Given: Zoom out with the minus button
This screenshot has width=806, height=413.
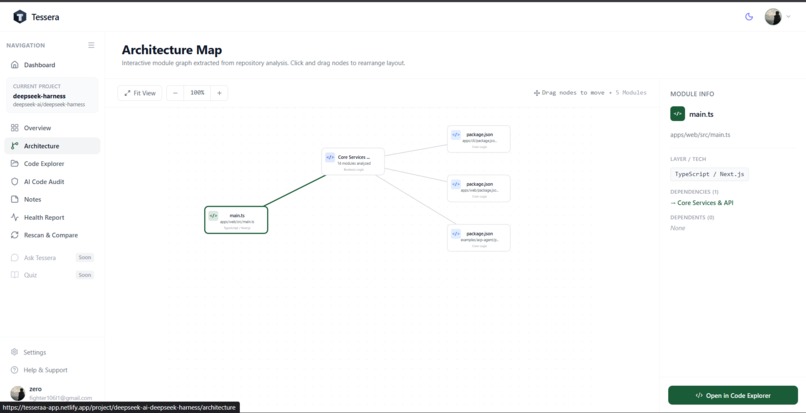Looking at the screenshot, I should pyautogui.click(x=175, y=93).
